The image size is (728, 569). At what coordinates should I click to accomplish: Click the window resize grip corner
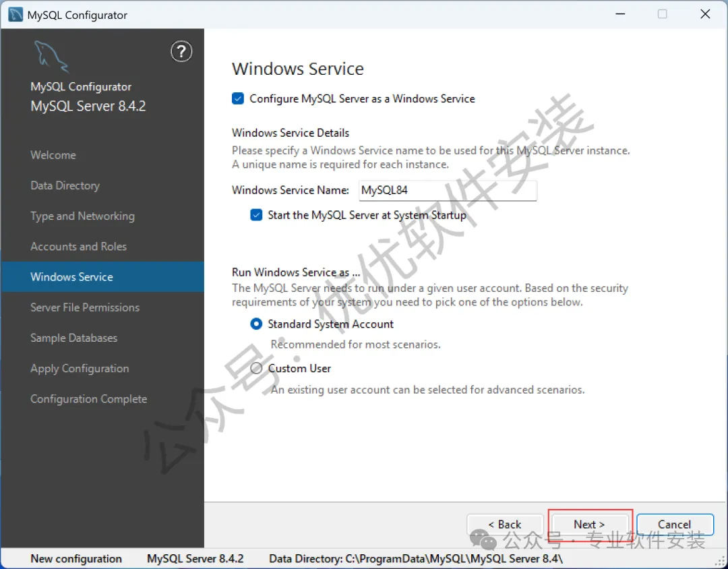[x=721, y=563]
